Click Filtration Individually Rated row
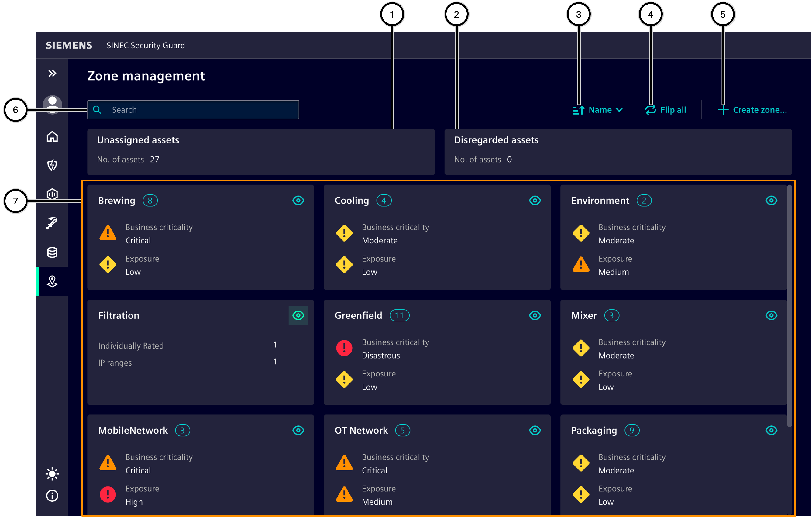Image resolution: width=812 pixels, height=519 pixels. [x=188, y=346]
